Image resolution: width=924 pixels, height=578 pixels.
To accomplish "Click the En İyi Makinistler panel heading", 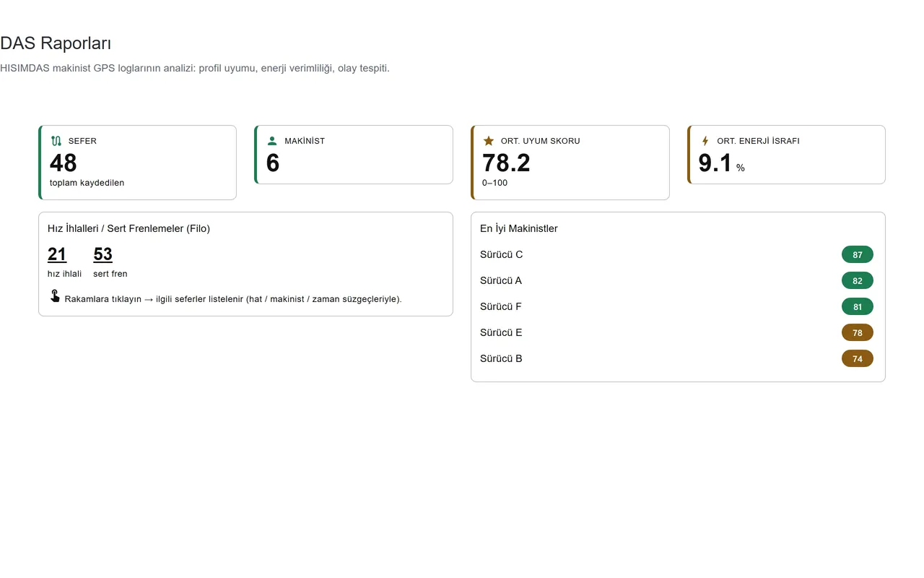I will (x=519, y=228).
